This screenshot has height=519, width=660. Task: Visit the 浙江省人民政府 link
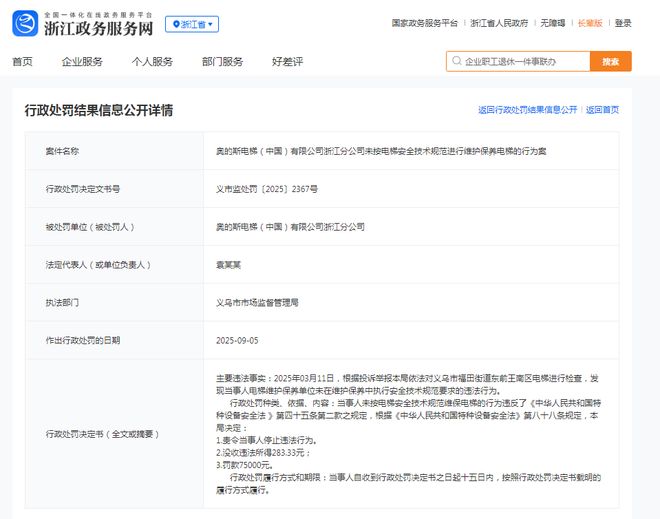click(x=500, y=23)
